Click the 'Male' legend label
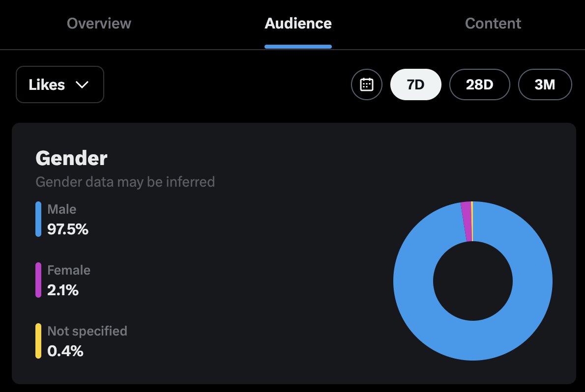This screenshot has width=585, height=392. [61, 209]
